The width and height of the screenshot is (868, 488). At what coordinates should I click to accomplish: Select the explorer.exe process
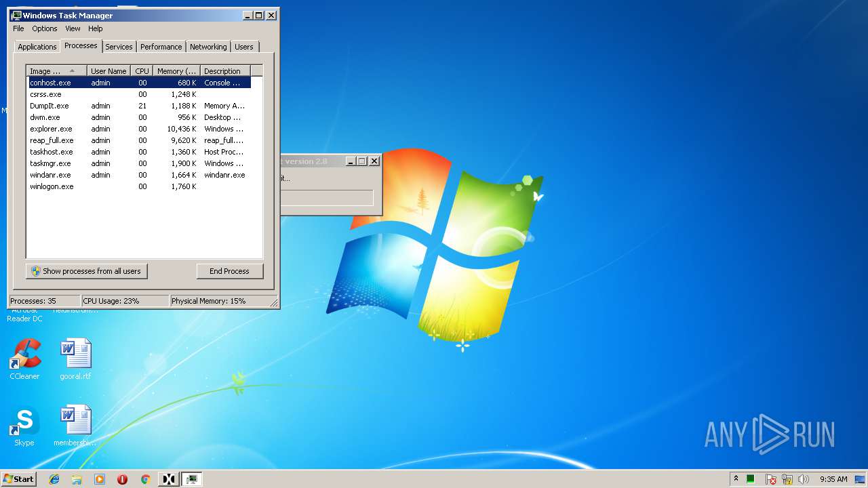[x=139, y=129]
